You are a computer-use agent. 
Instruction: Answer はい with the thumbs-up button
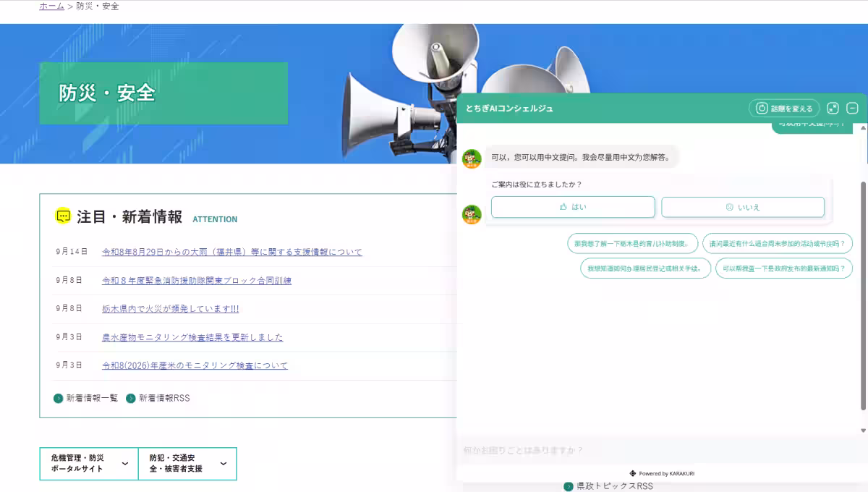tap(573, 207)
